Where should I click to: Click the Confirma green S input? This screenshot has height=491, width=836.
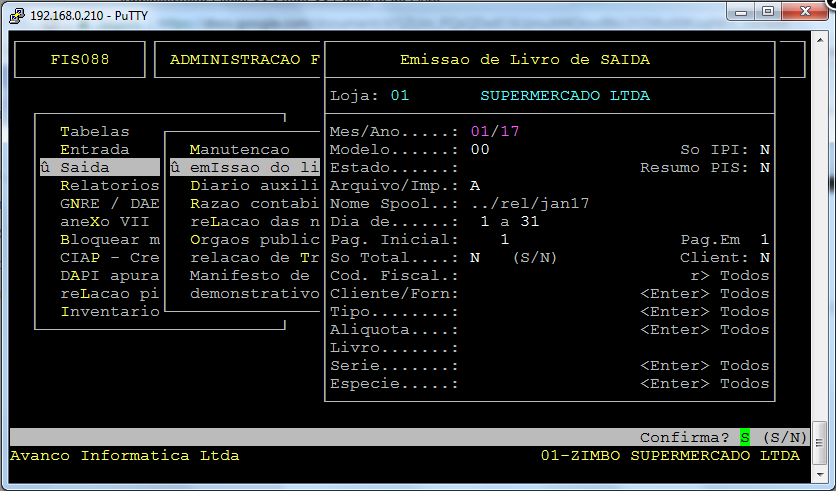coord(745,437)
